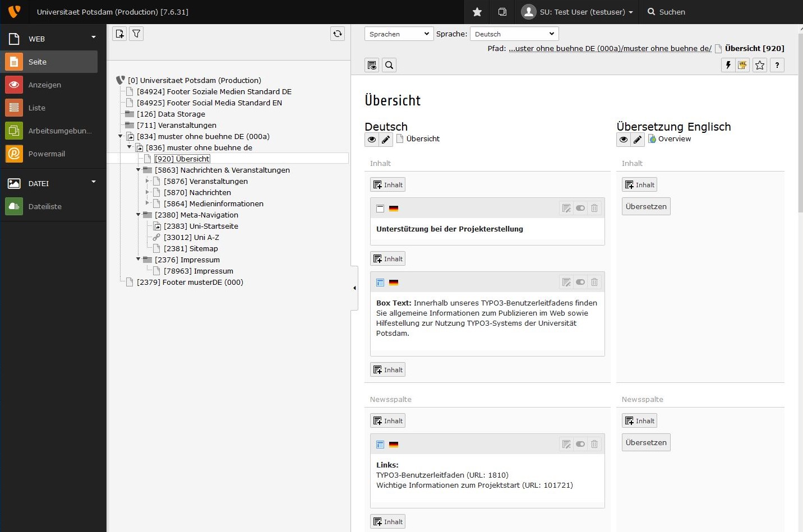Open the Liste module
Viewport: 803px width, 532px height.
click(37, 108)
